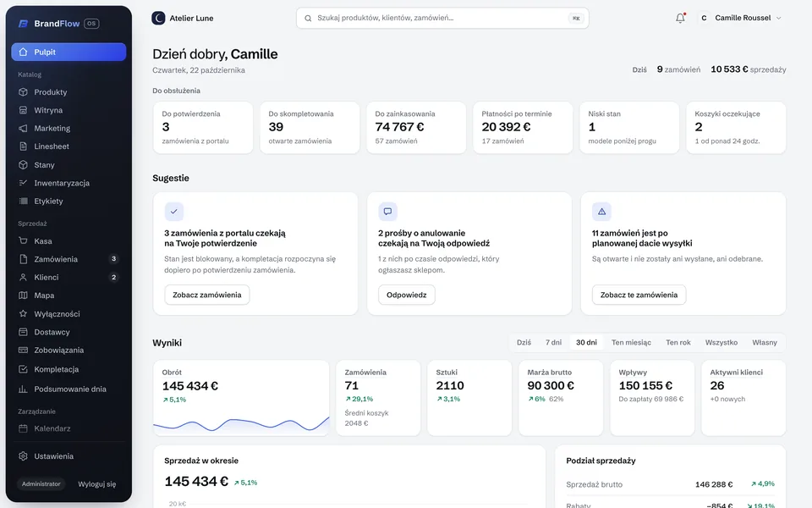Image resolution: width=812 pixels, height=508 pixels.
Task: Click the Marketing megaphone icon
Action: point(23,129)
